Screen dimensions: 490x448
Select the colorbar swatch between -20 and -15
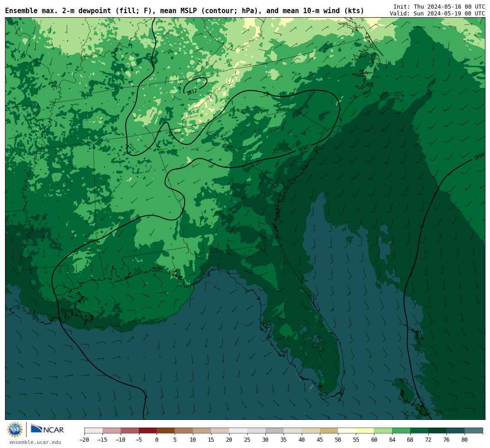(93, 430)
